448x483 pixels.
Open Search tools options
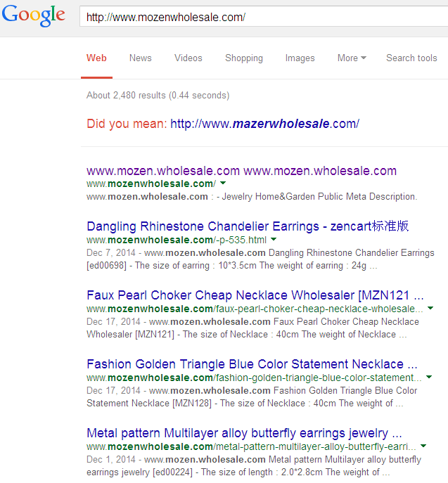411,58
